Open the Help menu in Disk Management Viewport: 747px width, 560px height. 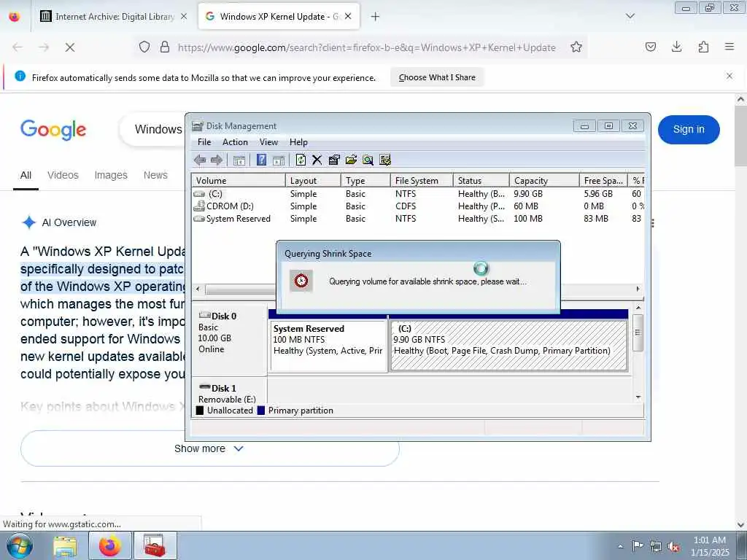tap(298, 142)
